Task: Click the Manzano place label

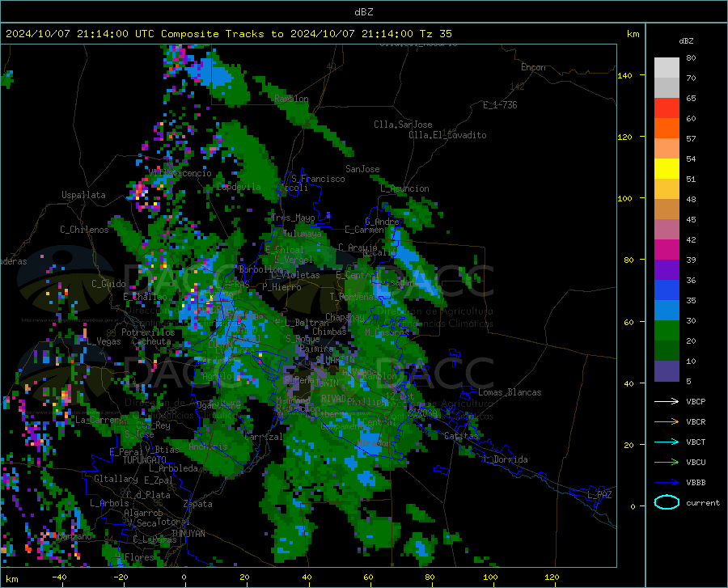Action: pos(74,536)
